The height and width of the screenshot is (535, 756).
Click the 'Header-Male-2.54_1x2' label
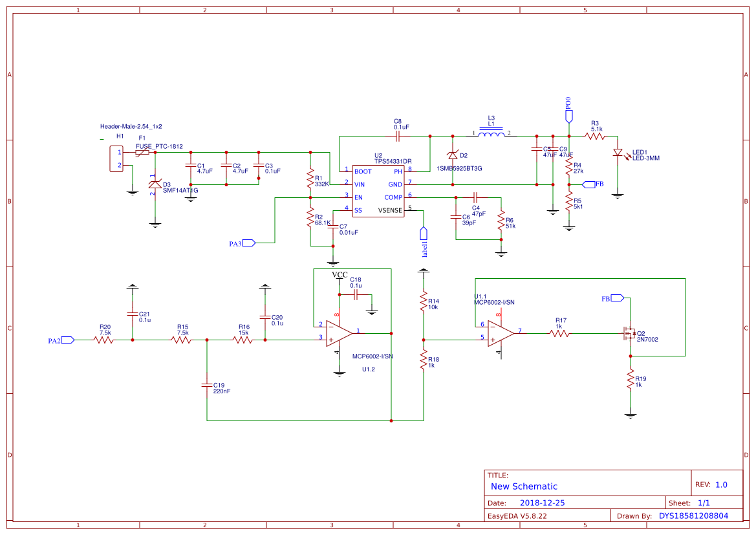(x=131, y=126)
